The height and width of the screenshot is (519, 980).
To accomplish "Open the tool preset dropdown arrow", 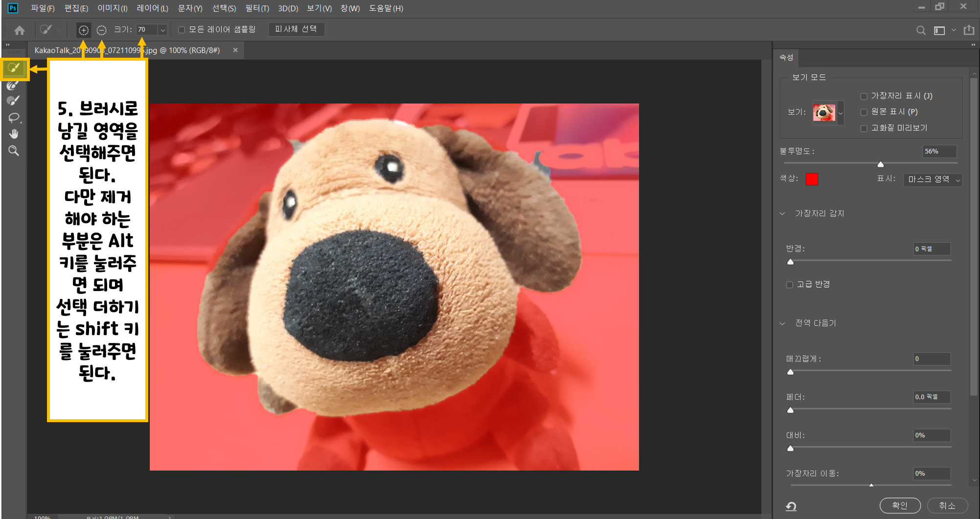I will [x=59, y=30].
